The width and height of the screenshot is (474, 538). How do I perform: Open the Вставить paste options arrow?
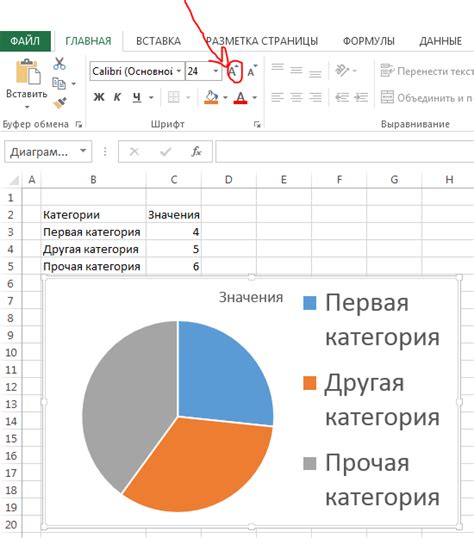[x=27, y=107]
